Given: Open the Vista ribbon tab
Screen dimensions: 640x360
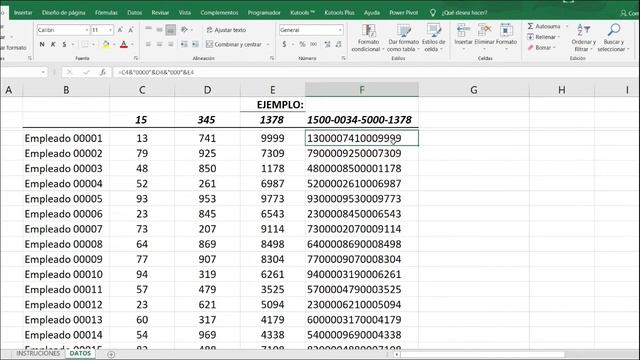Looking at the screenshot, I should pos(185,13).
